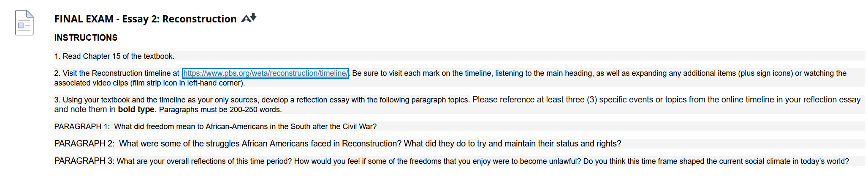868x193 pixels.
Task: Click the 'film strip icon in left-hand corner' text
Action: pos(187,83)
